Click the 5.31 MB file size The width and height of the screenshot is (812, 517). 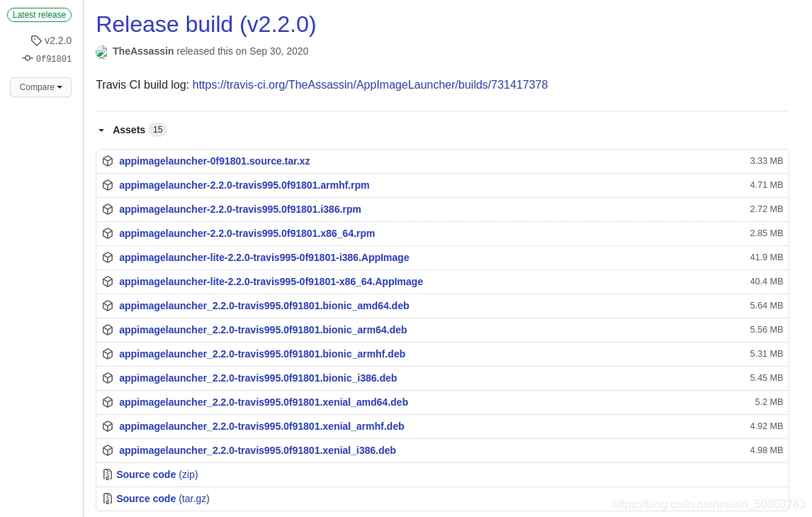point(767,354)
